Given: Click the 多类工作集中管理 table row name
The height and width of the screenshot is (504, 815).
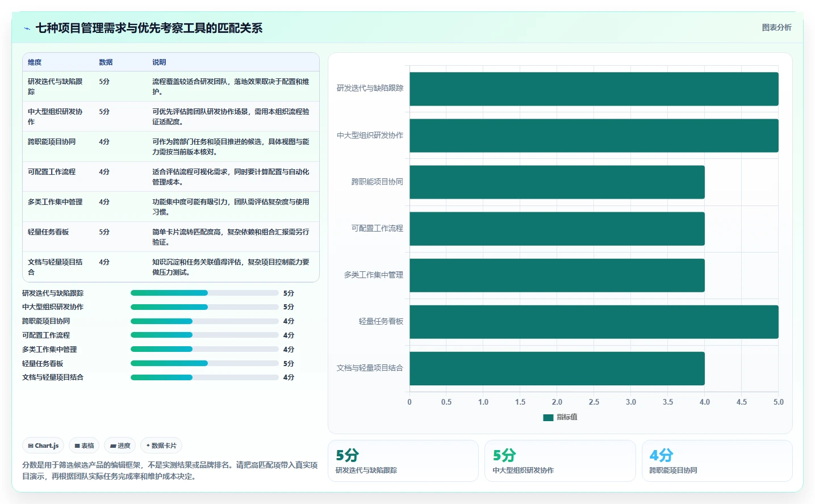Looking at the screenshot, I should click(55, 202).
